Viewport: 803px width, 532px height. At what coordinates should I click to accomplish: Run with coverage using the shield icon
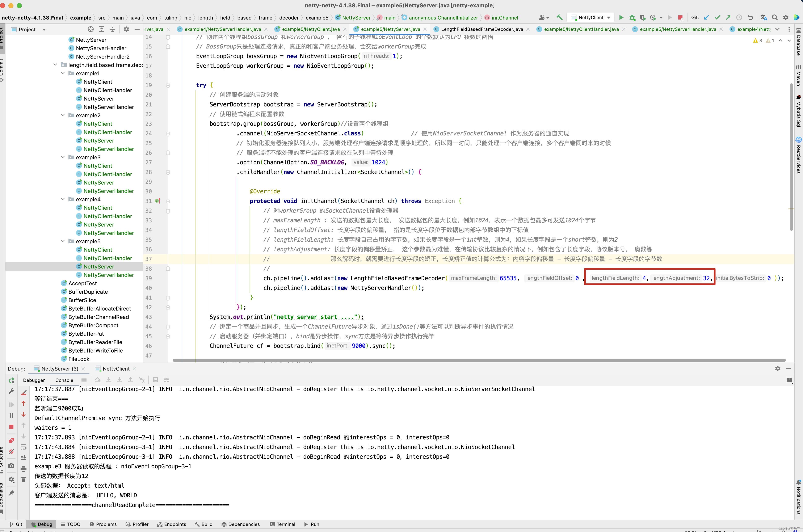tap(643, 17)
